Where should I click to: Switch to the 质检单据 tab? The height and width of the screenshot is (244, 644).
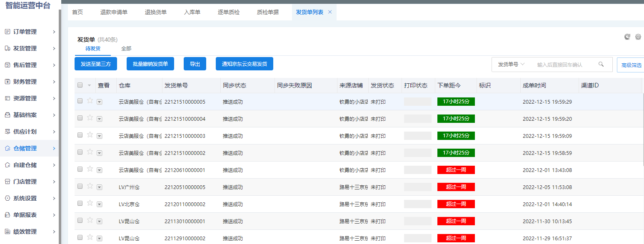pos(268,12)
